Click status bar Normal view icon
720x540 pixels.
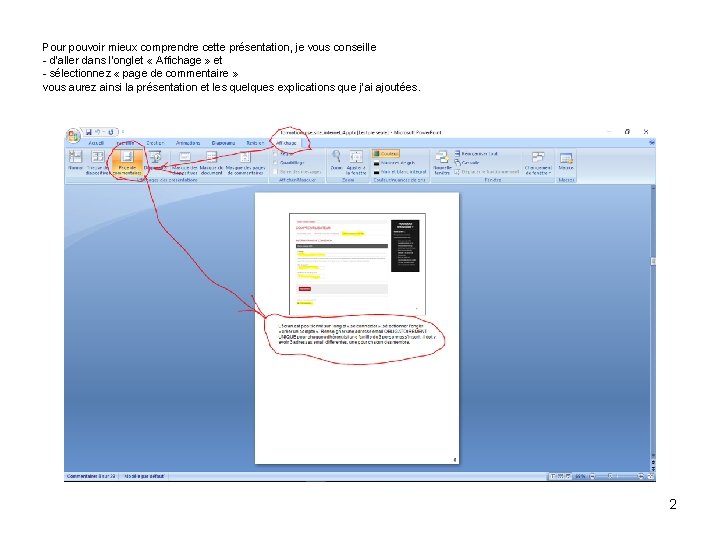click(553, 477)
